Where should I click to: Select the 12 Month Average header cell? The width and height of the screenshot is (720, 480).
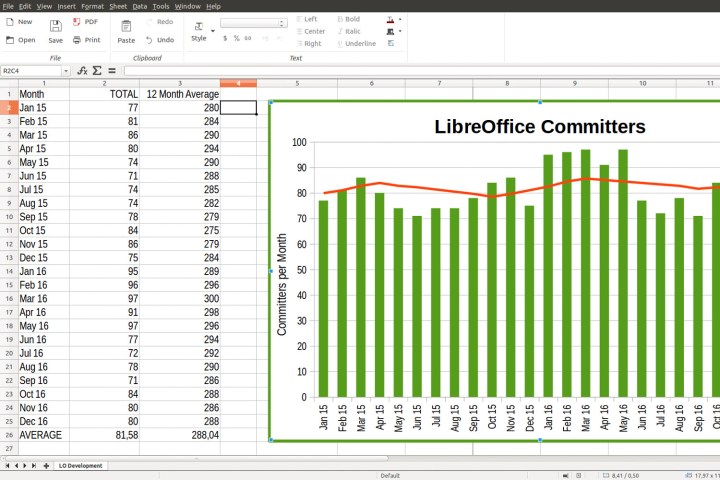coord(180,94)
